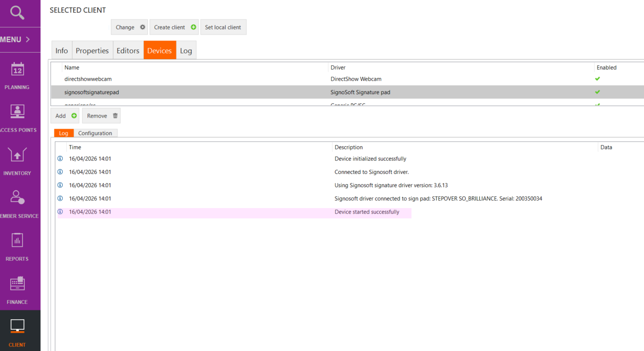Viewport: 644px width, 351px height.
Task: Open Member Service sidebar icon
Action: point(18,198)
